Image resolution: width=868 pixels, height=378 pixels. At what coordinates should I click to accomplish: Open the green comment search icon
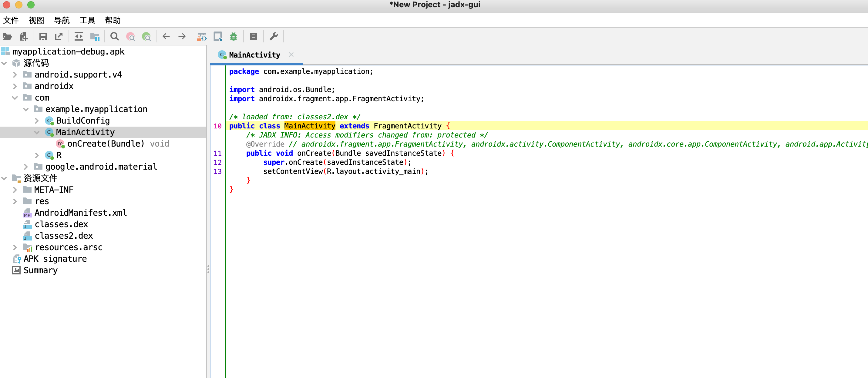coord(146,37)
